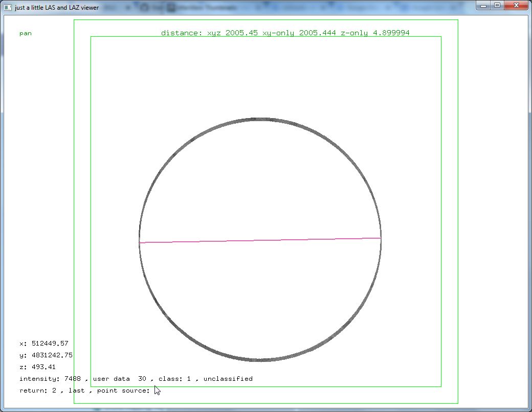The height and width of the screenshot is (412, 532).
Task: Click the 'user data 30' readout
Action: pyautogui.click(x=120, y=379)
